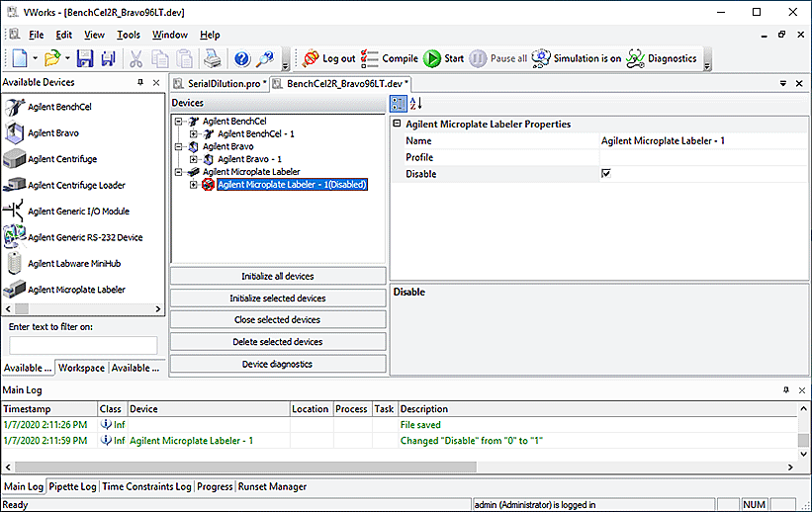Click the Profile property value field
This screenshot has width=812, height=512.
point(703,157)
